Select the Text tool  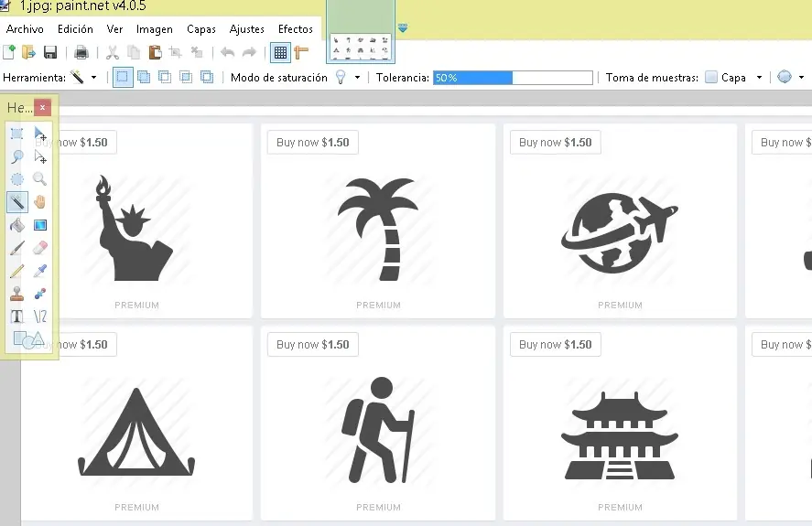(x=17, y=317)
